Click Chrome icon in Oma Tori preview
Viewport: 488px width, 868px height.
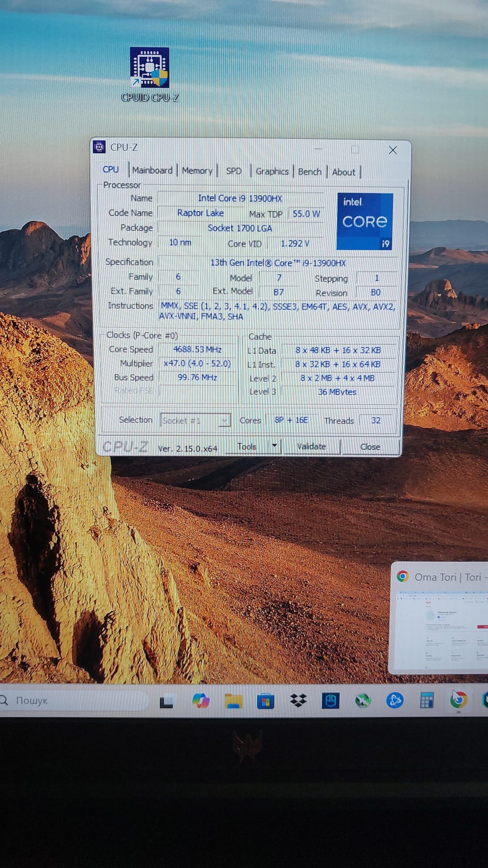[403, 576]
